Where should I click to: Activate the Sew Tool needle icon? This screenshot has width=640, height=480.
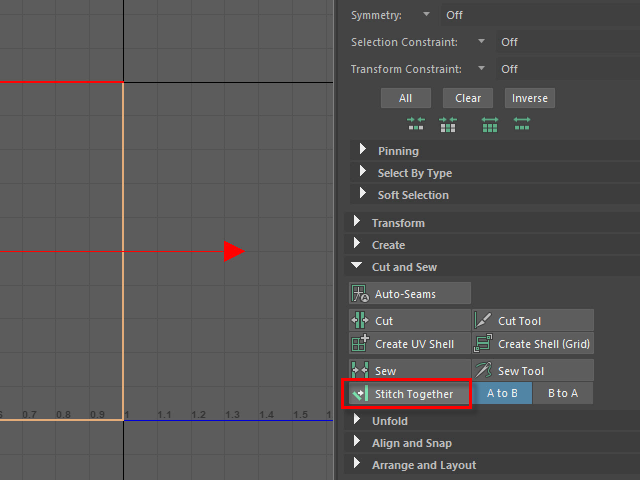click(483, 371)
